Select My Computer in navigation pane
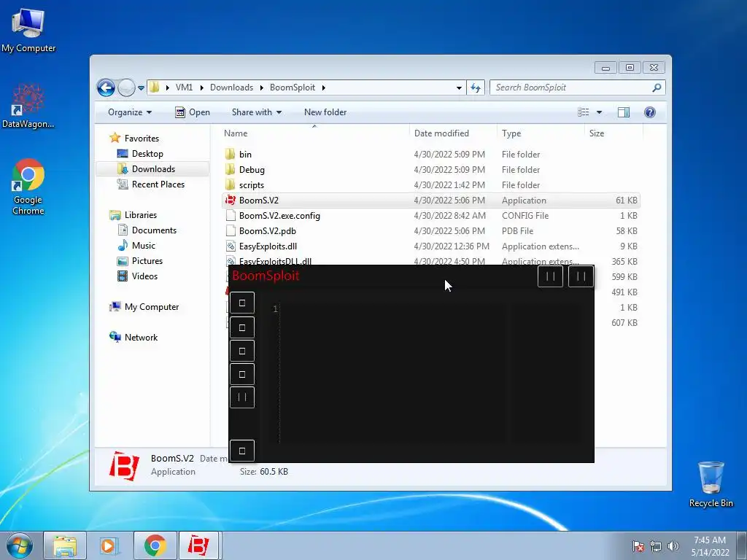The height and width of the screenshot is (560, 747). click(x=152, y=307)
